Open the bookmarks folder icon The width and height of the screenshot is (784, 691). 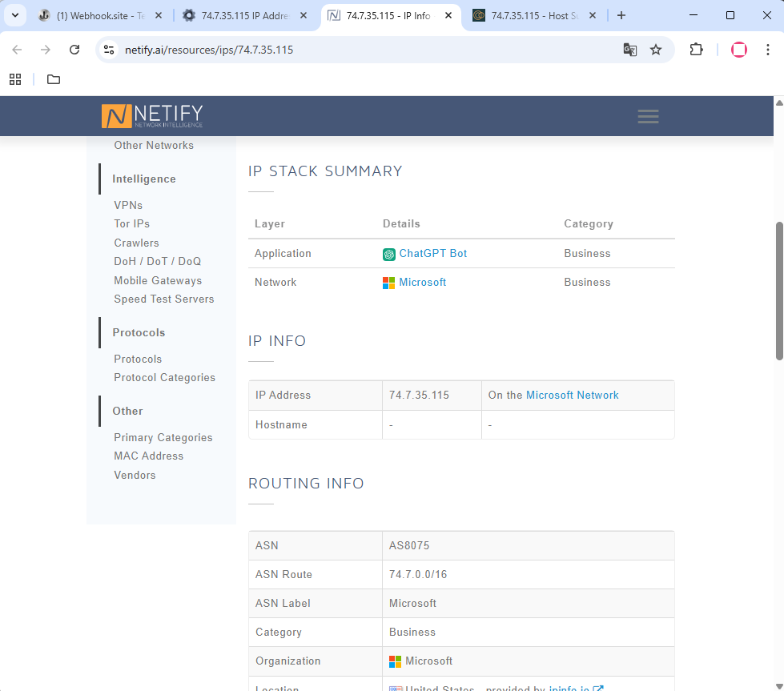[x=54, y=79]
